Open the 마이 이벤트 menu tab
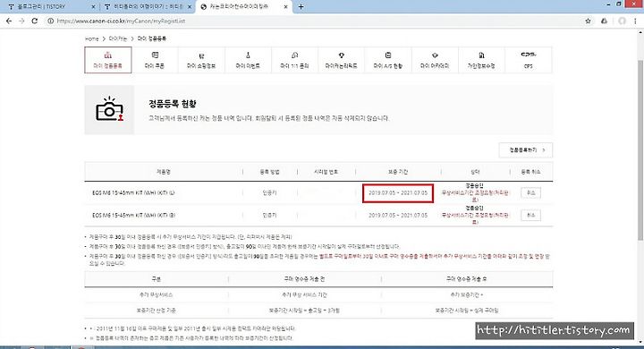 coord(248,60)
